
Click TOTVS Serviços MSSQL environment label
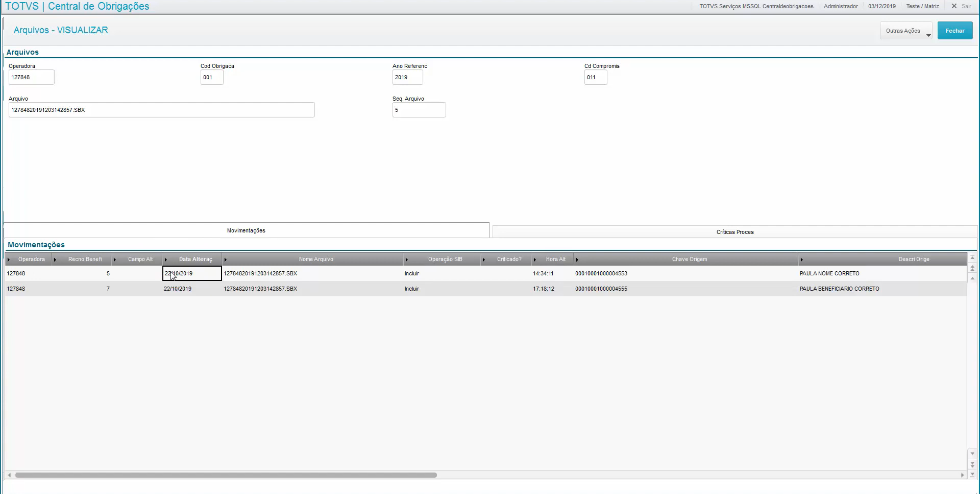point(756,6)
